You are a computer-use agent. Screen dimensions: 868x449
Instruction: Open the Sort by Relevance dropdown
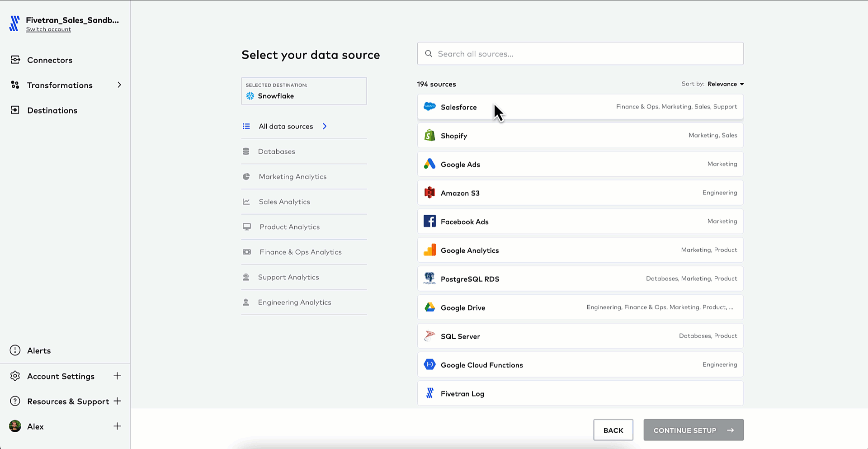pos(726,84)
